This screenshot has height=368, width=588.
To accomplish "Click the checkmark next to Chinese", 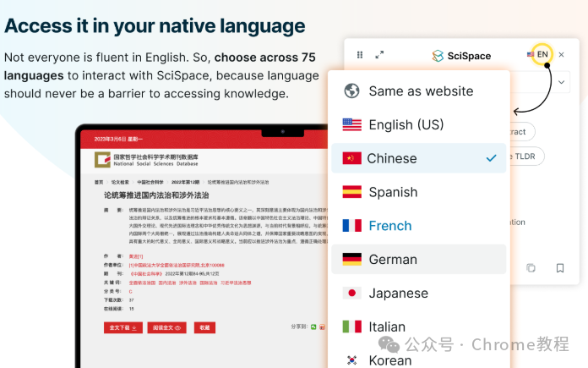I will [491, 158].
